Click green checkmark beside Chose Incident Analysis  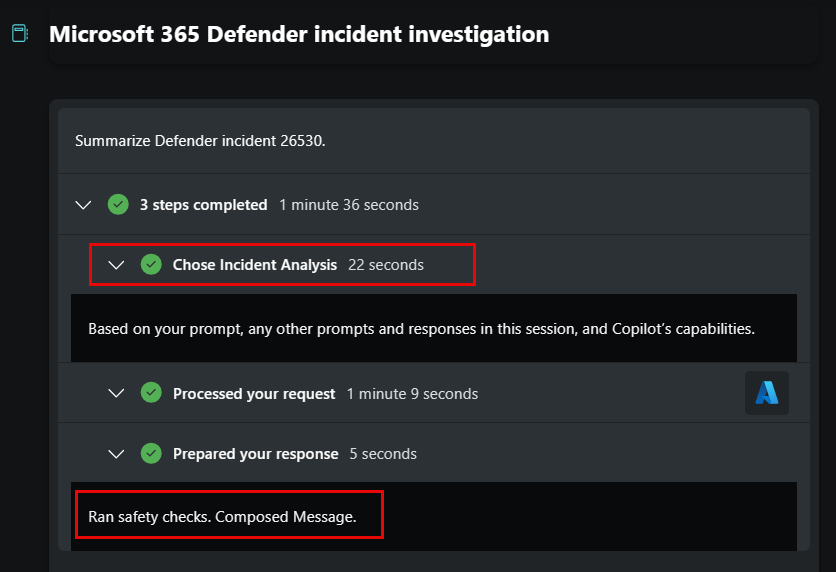[x=151, y=264]
